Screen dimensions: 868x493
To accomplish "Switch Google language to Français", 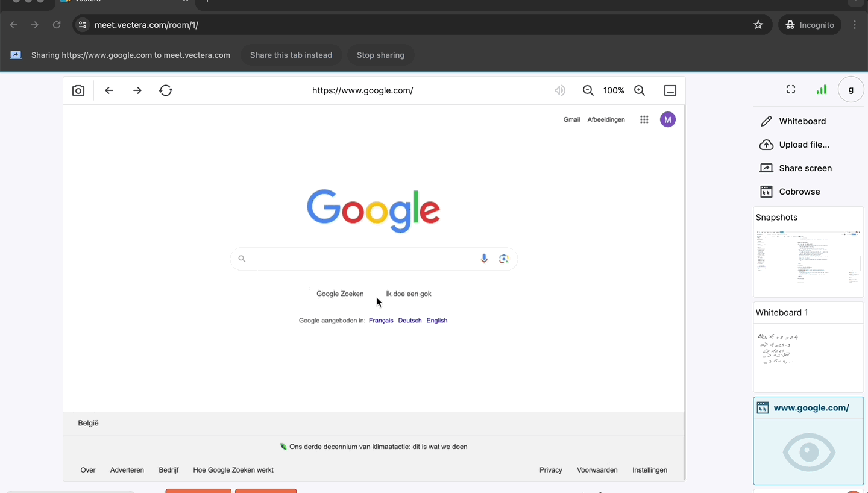I will [381, 321].
